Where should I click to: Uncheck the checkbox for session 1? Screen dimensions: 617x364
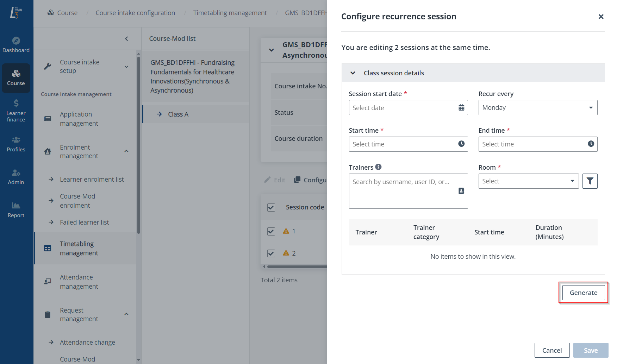[x=271, y=231]
